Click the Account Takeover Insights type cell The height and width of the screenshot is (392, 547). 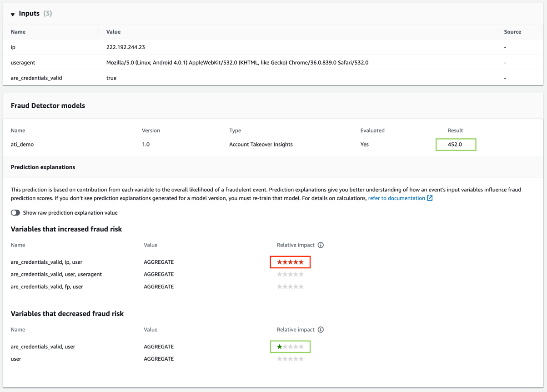tap(261, 145)
